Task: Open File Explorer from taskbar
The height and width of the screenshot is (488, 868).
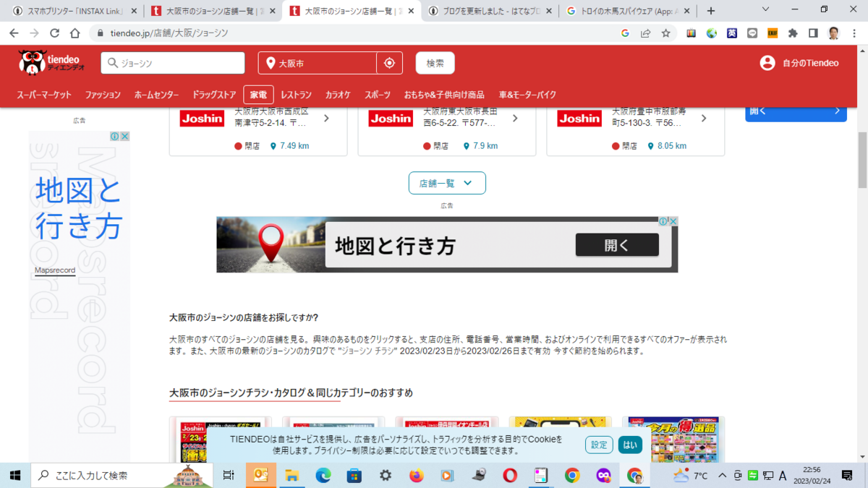Action: tap(292, 475)
